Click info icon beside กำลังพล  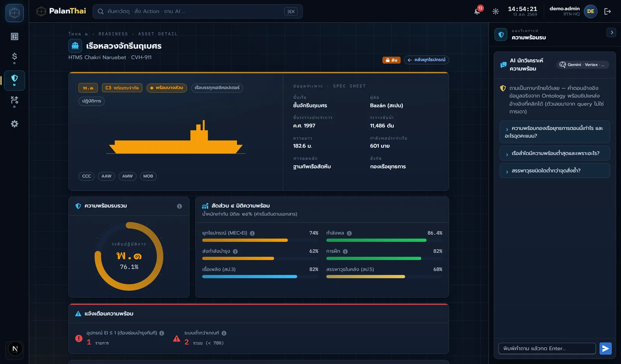(x=349, y=233)
